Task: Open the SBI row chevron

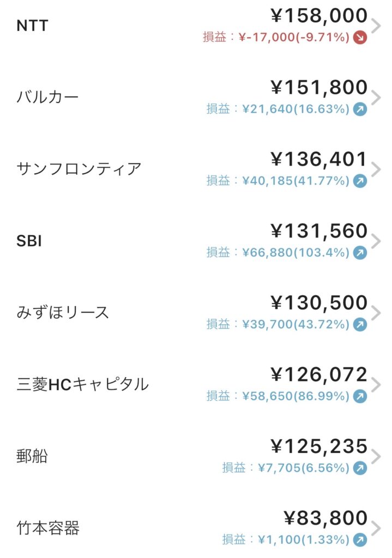Action: (x=376, y=241)
